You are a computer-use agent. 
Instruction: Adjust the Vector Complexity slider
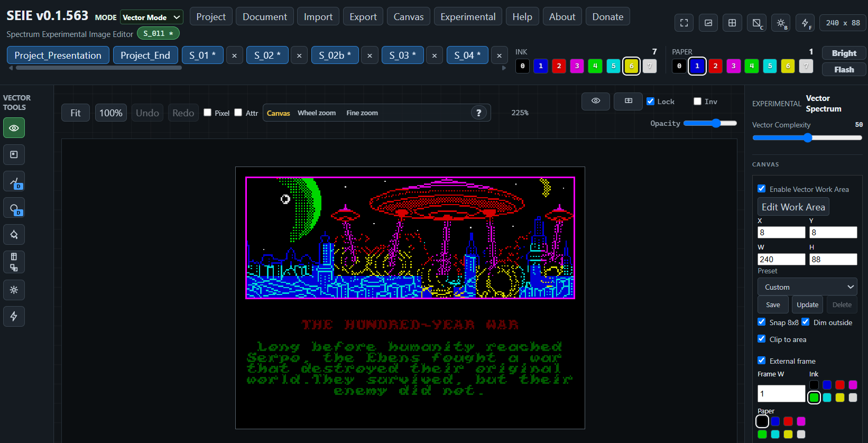pos(807,138)
